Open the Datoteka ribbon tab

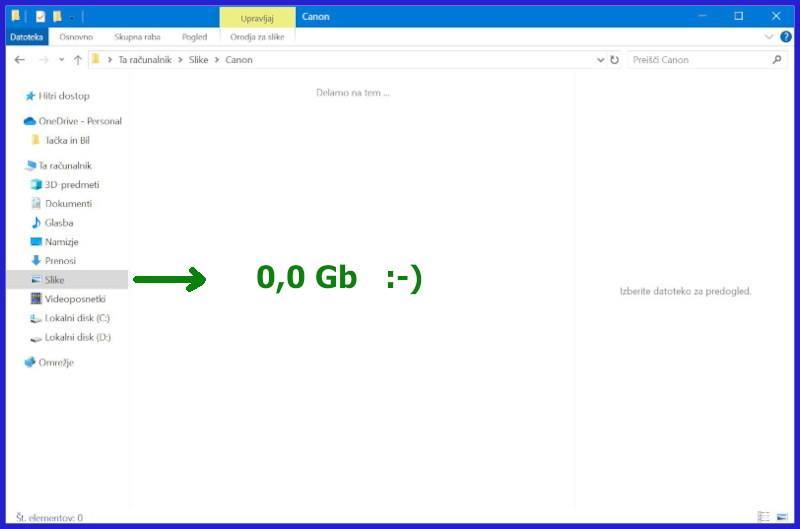coord(27,37)
